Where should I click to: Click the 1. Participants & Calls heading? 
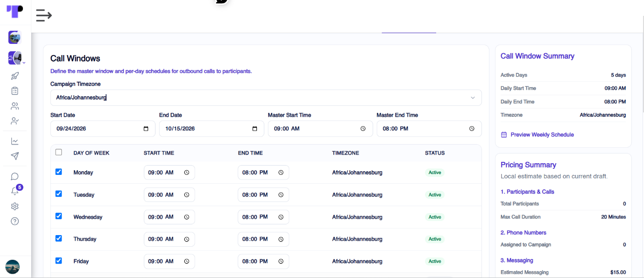click(527, 192)
